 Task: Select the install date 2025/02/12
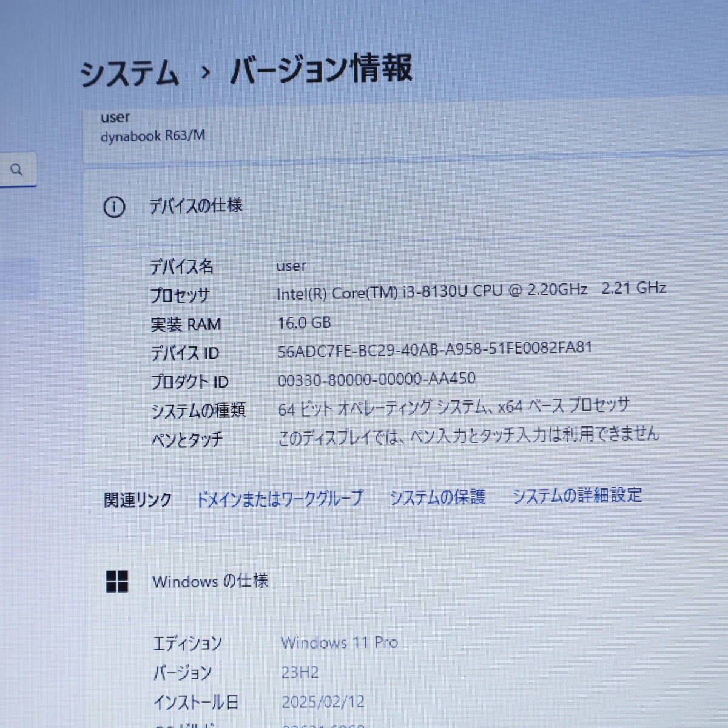[x=323, y=702]
